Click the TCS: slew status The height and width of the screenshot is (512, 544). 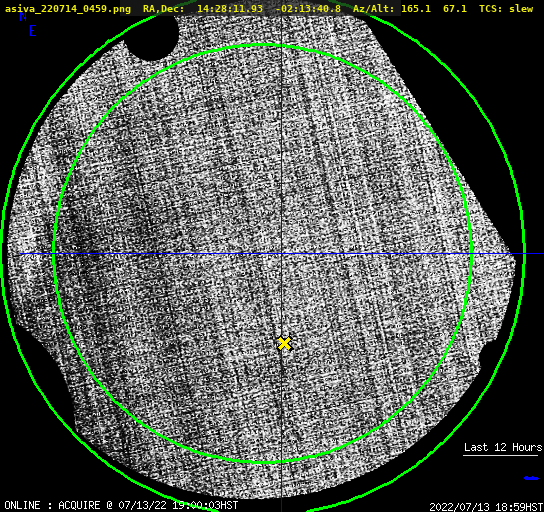pos(506,9)
